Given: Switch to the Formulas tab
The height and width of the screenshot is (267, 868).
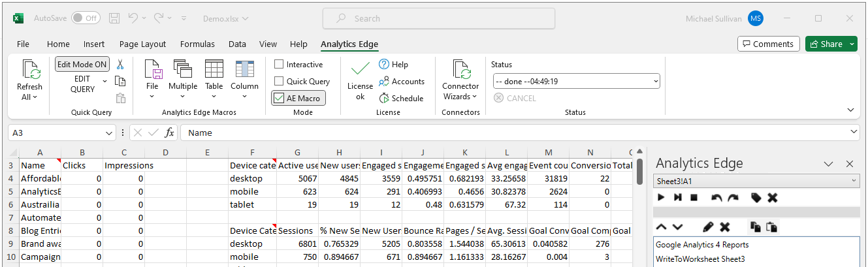Looking at the screenshot, I should [x=197, y=44].
